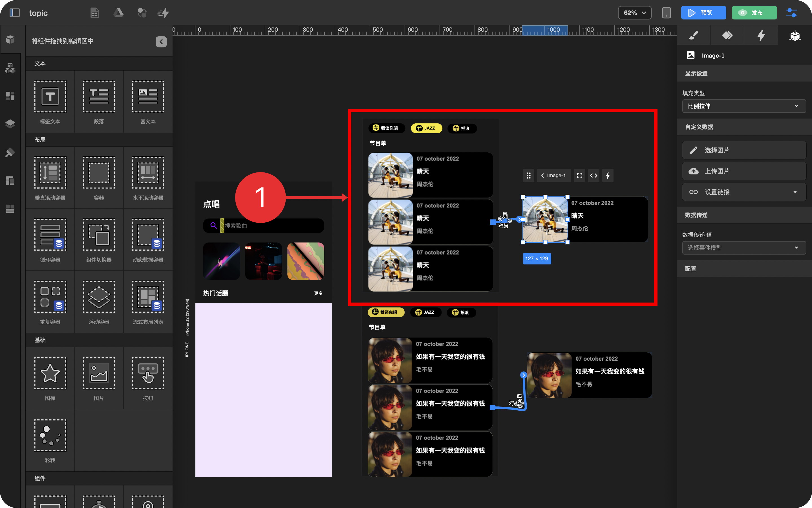Collapse the component panel with arrow button

tap(161, 41)
